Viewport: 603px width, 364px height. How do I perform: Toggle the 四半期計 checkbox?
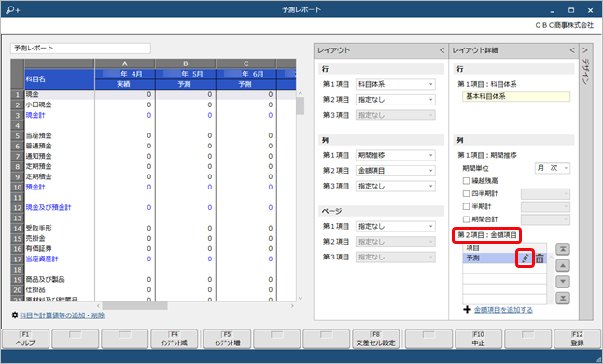pyautogui.click(x=466, y=194)
